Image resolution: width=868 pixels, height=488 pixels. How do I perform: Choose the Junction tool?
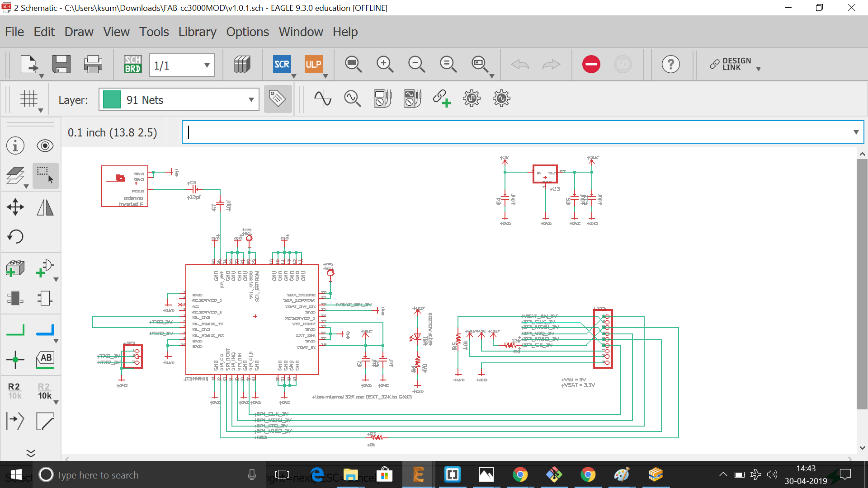pyautogui.click(x=15, y=360)
